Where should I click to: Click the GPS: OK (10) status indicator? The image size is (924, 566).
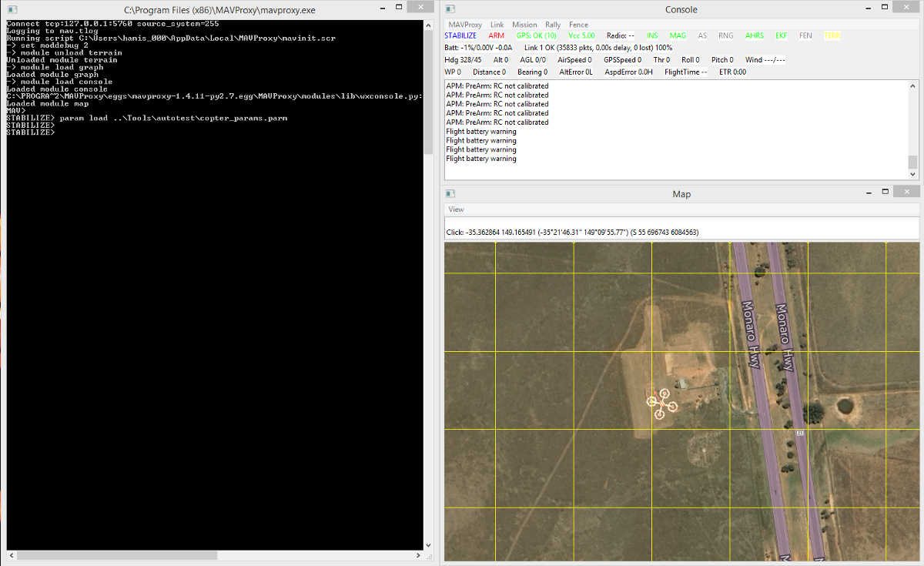pyautogui.click(x=536, y=35)
